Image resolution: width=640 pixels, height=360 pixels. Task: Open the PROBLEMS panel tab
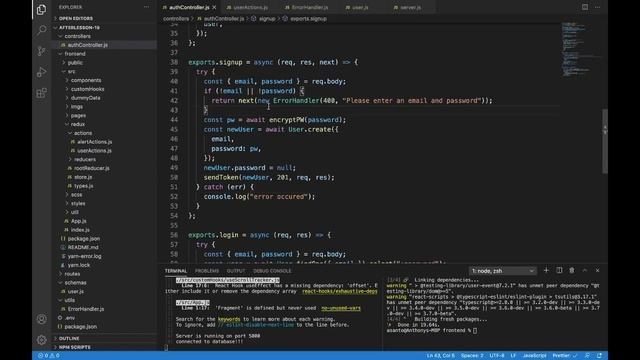coord(207,271)
